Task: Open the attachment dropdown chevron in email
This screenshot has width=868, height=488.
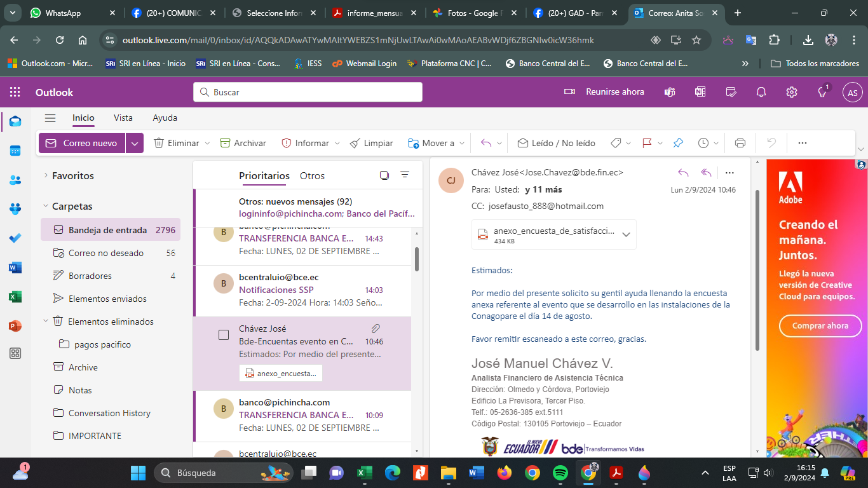Action: point(626,234)
